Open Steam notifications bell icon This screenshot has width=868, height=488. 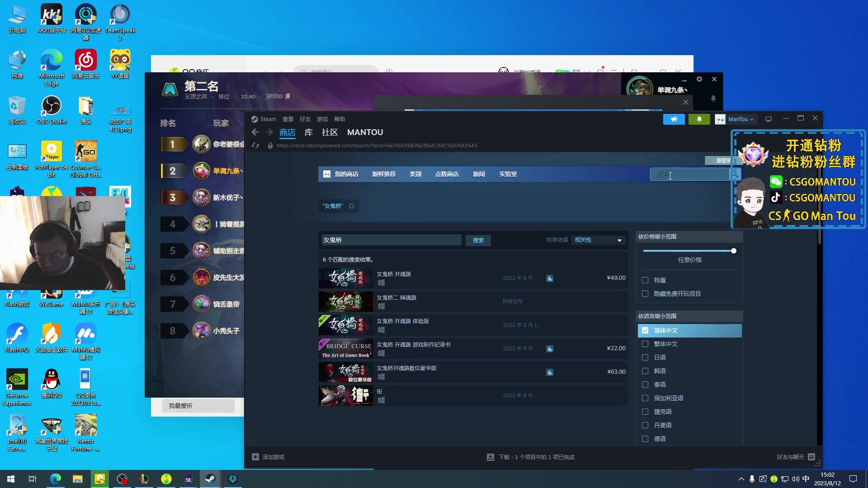(699, 119)
